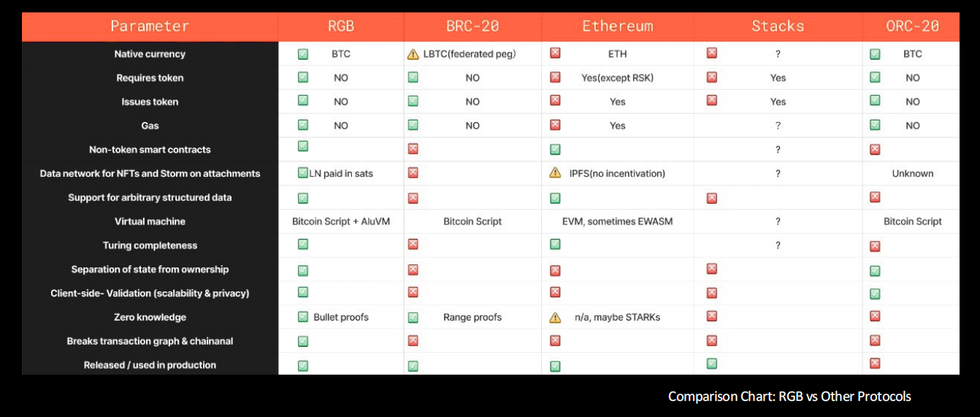Select the RGB column header

(x=340, y=26)
